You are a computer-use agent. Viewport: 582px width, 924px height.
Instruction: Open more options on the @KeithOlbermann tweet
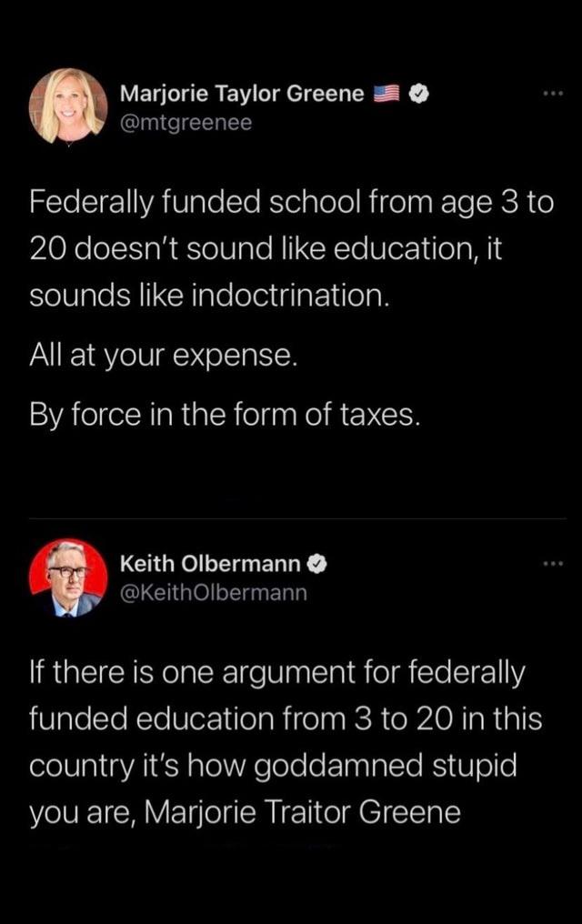point(553,565)
